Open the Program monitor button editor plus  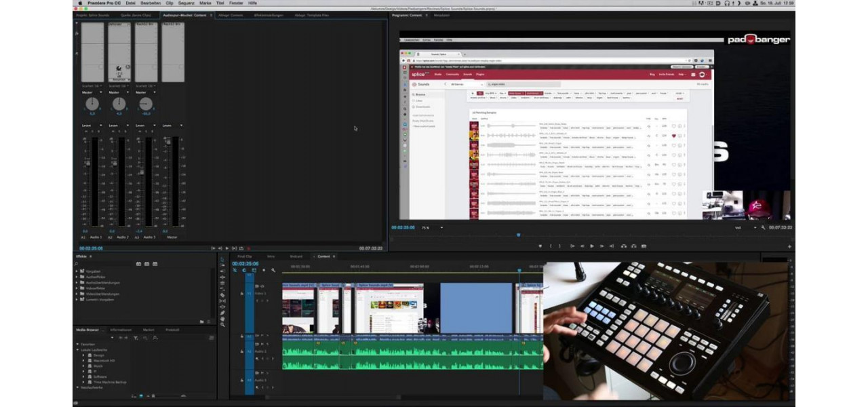(x=789, y=246)
